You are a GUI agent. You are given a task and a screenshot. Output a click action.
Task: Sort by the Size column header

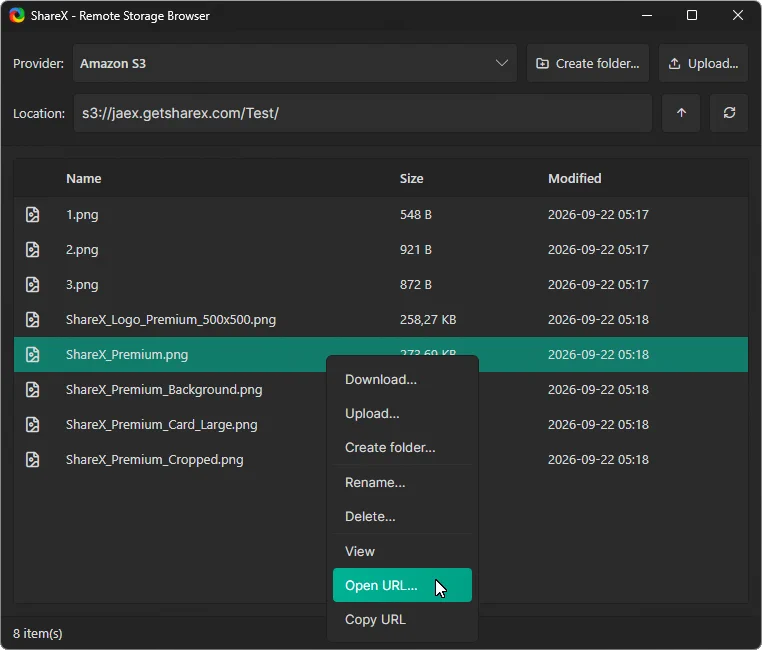[411, 178]
